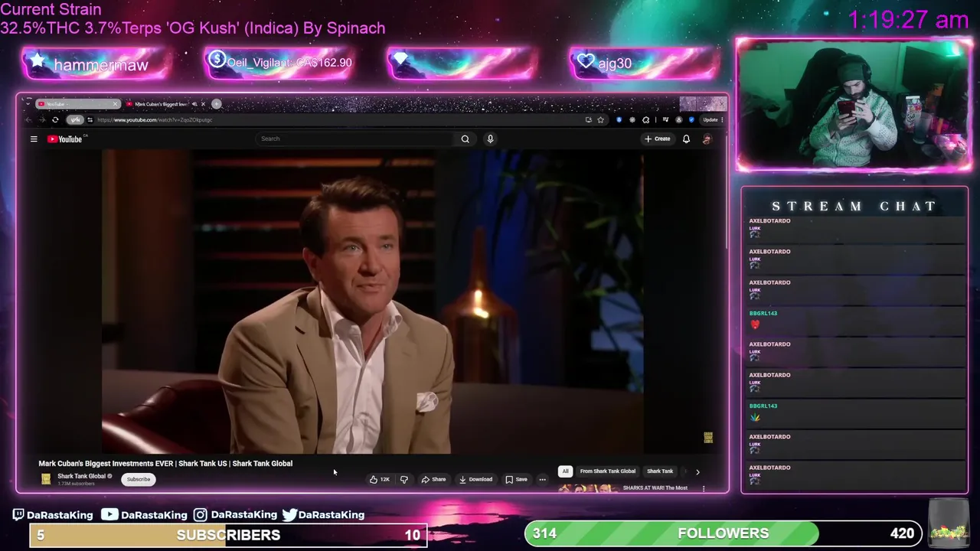Click the YouTube search magnifier button

point(465,139)
